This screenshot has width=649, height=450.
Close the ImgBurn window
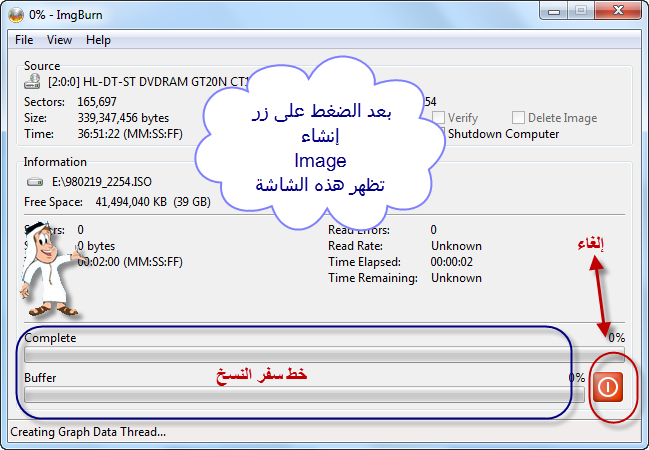618,10
